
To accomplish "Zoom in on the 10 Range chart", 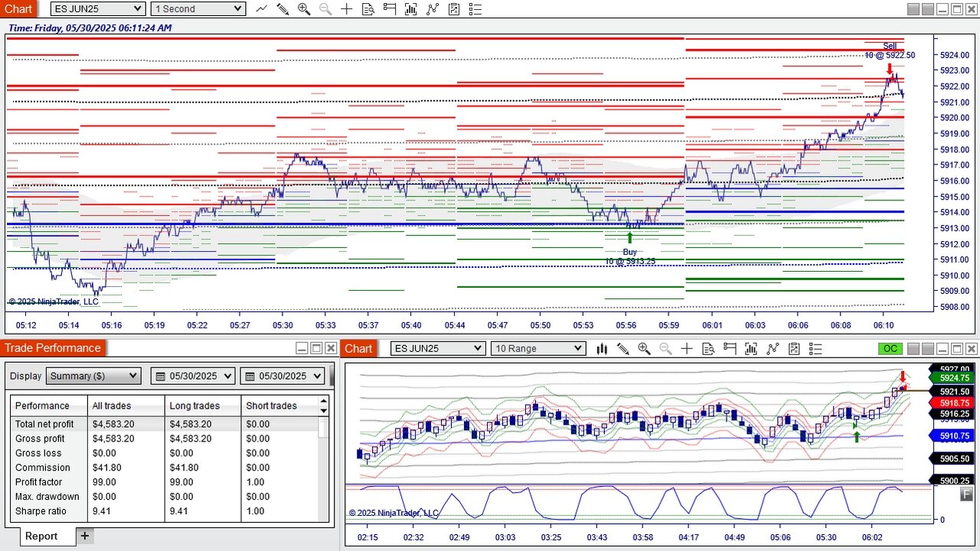I will pos(644,348).
